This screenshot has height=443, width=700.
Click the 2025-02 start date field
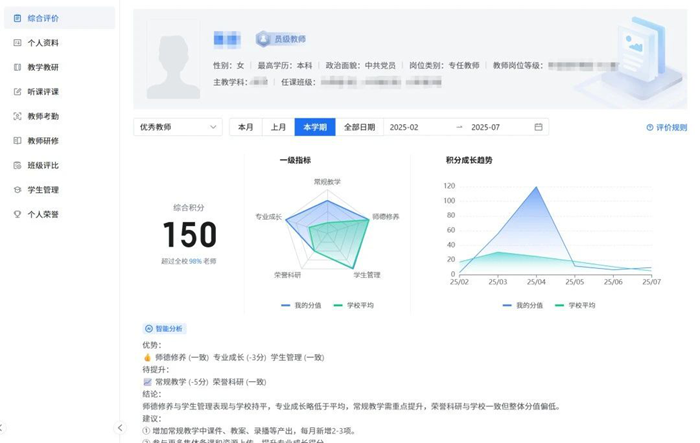coord(404,127)
